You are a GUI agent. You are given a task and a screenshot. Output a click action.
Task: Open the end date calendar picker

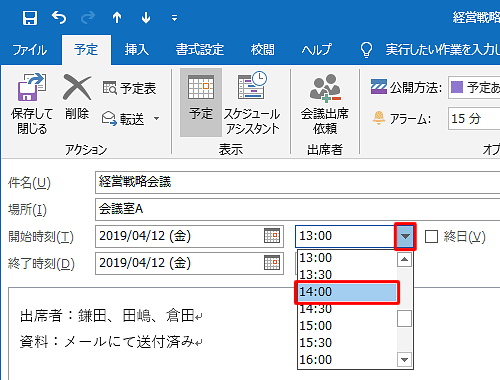coord(272,263)
